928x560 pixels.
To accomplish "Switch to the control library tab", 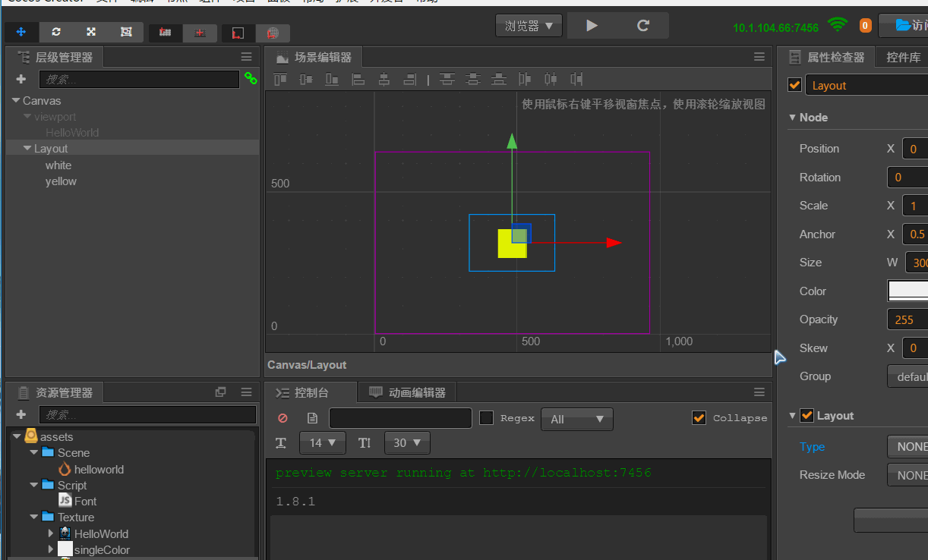I will 903,57.
